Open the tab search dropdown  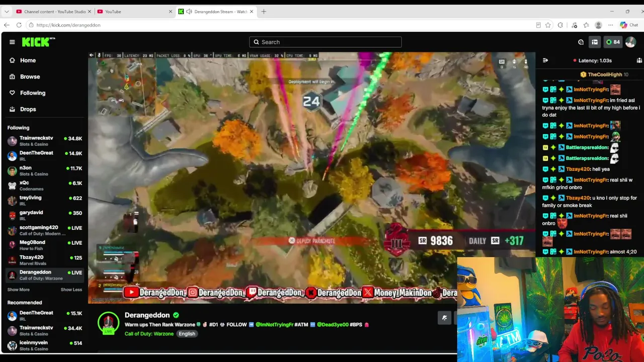[7, 12]
